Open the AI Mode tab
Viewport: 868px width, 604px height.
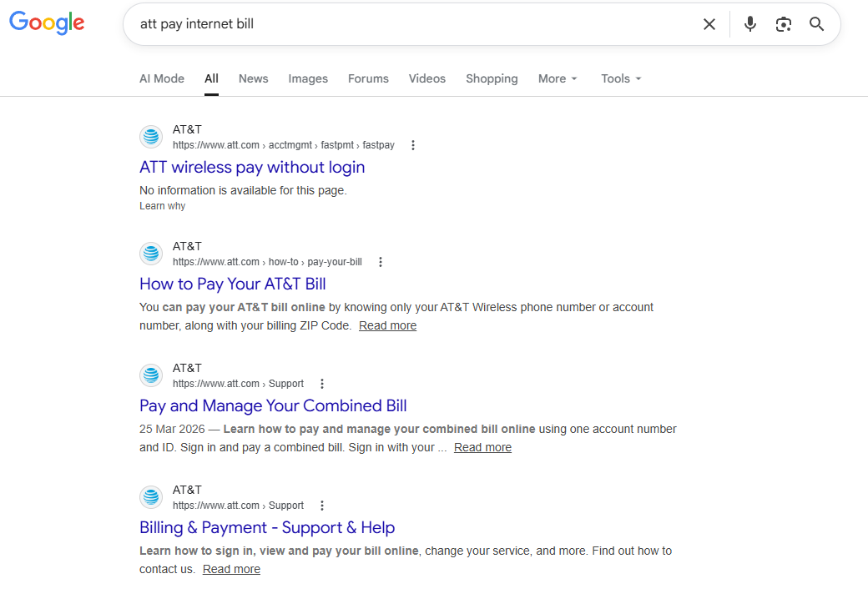tap(161, 78)
